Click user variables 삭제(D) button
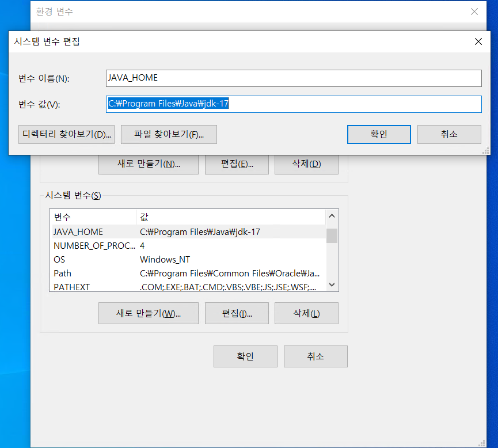 pyautogui.click(x=306, y=164)
